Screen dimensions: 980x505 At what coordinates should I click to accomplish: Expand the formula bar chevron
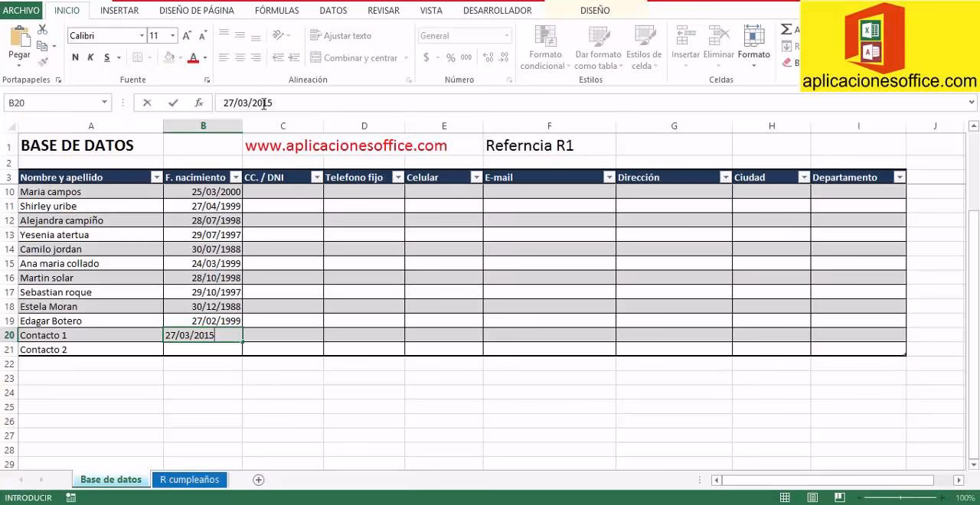pyautogui.click(x=972, y=103)
